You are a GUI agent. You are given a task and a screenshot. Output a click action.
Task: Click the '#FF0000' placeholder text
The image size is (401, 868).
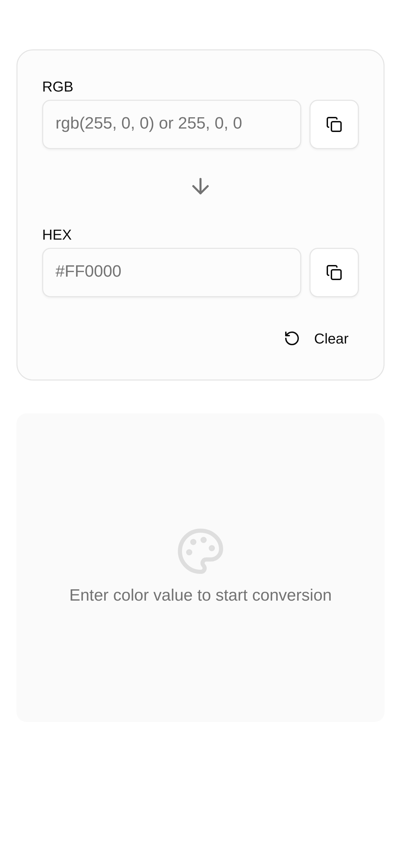88,271
